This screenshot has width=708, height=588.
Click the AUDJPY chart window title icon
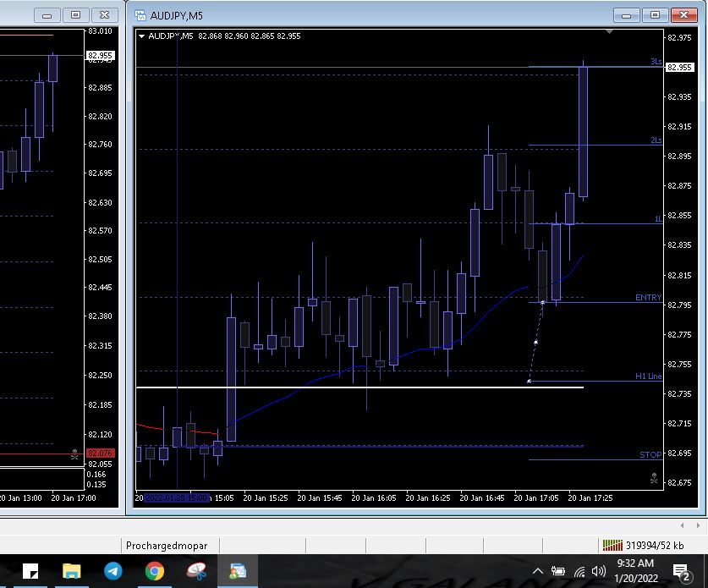(139, 15)
